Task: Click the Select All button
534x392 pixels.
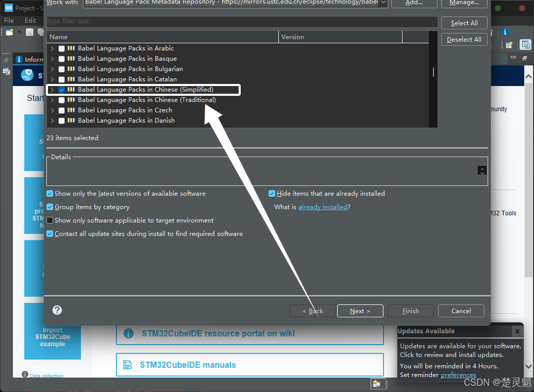Action: pos(464,23)
